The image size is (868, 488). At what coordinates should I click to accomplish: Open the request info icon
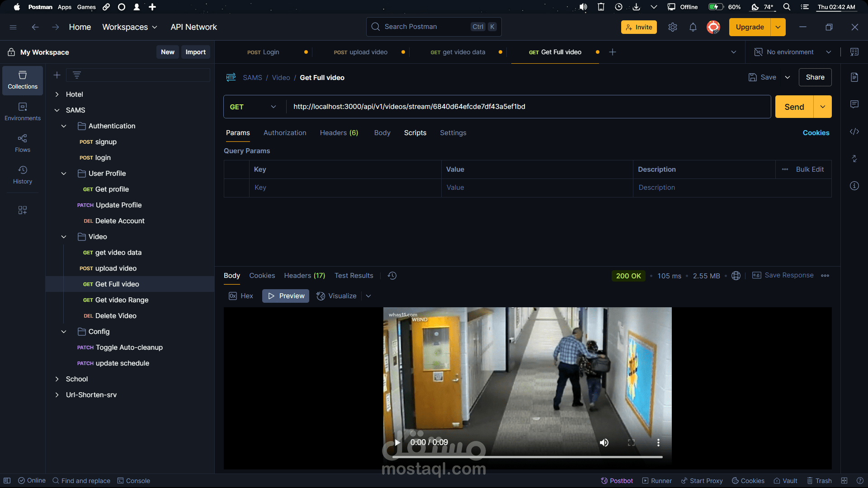[854, 186]
